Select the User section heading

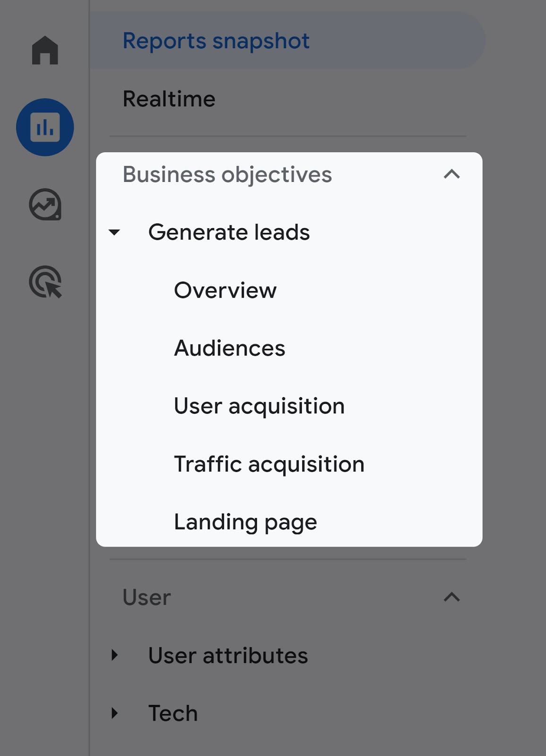coord(146,597)
